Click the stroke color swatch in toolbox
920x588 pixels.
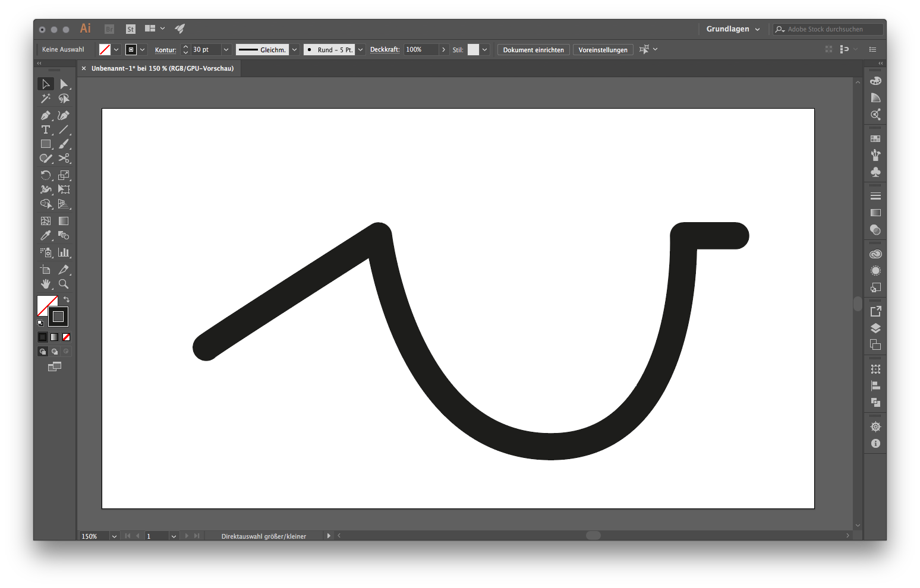pos(58,317)
